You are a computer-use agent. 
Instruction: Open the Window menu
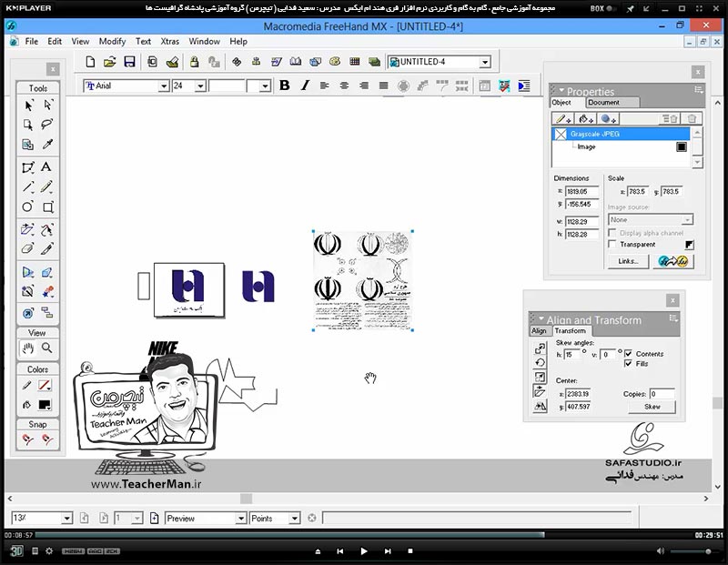coord(204,41)
